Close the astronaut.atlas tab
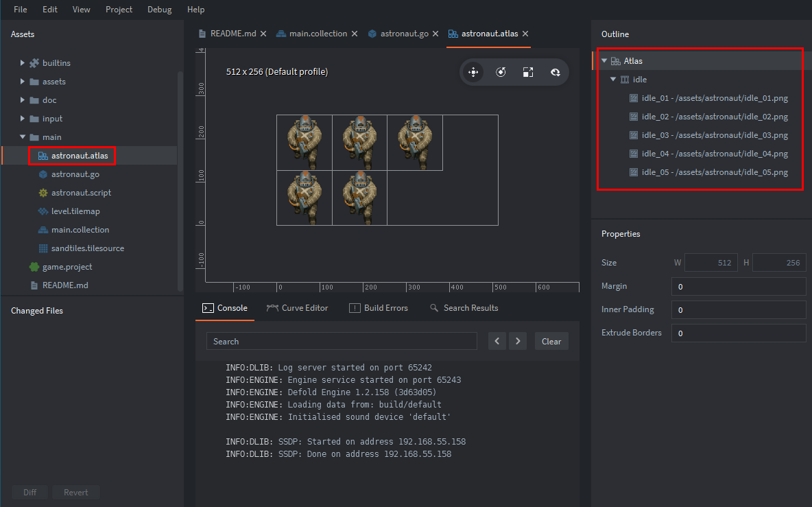Screen dimensions: 812x507 [x=525, y=34]
